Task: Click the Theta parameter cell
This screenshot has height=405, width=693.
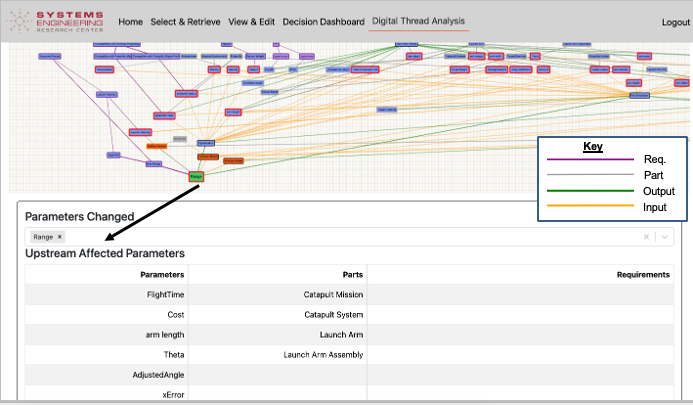Action: (173, 355)
